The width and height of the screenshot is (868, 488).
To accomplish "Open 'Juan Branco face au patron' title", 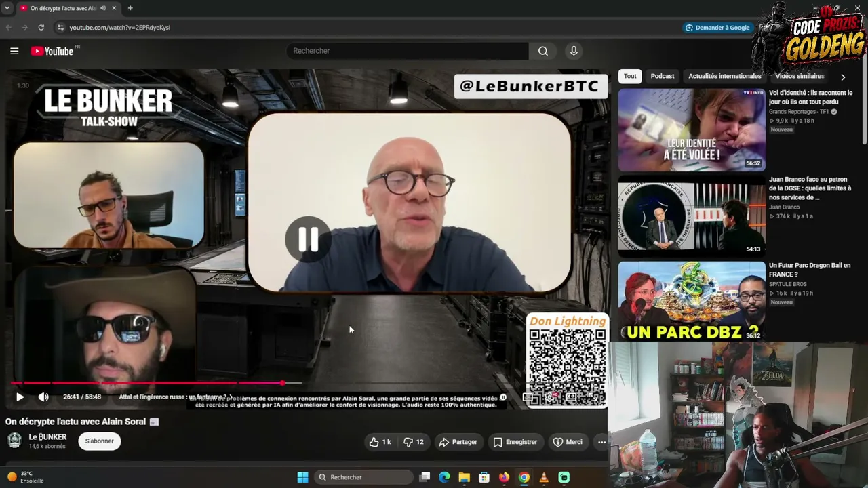I will pos(810,188).
